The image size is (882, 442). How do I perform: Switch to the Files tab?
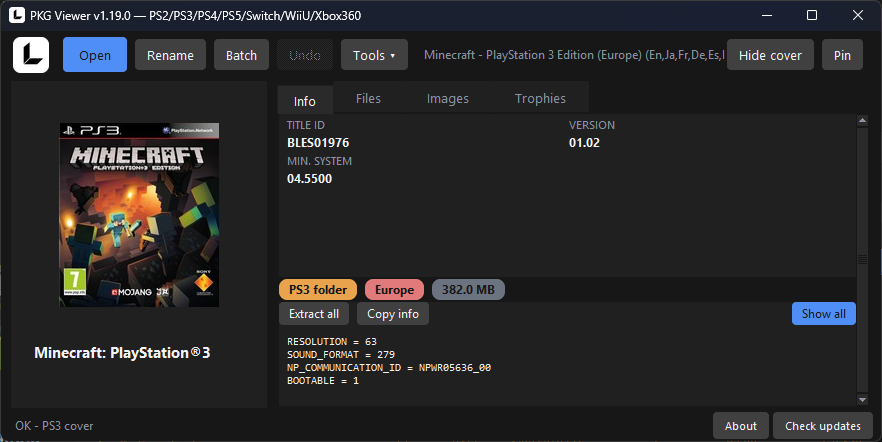point(368,98)
